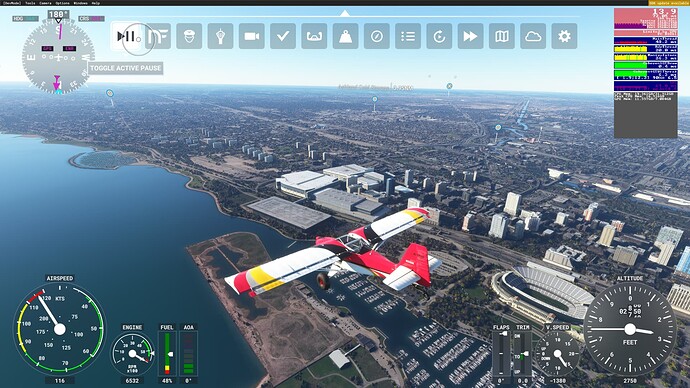Click the 6532 RPM readout

click(x=132, y=381)
